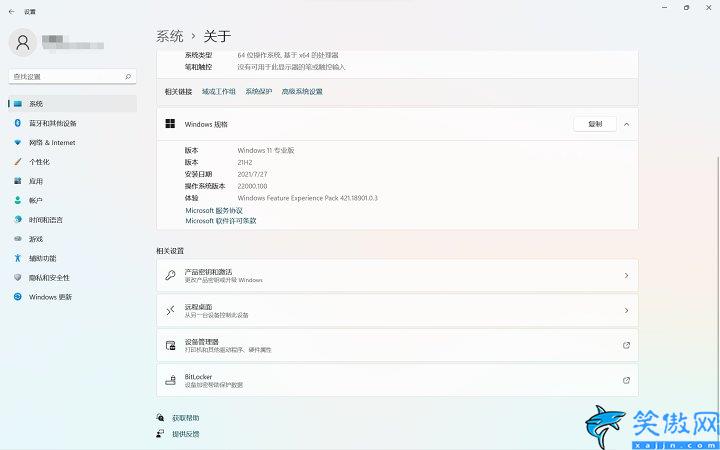Open the Bluetooth icon for 蓝牙和其他设备

click(17, 123)
